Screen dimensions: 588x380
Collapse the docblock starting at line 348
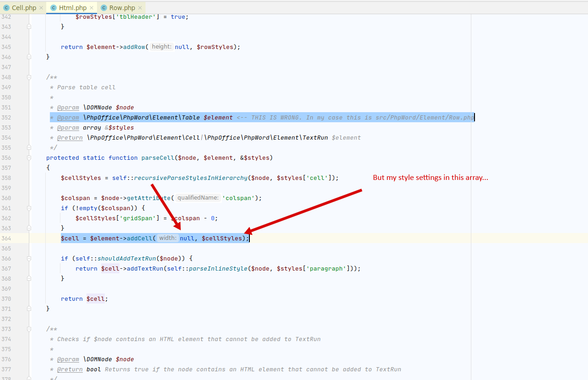[x=29, y=77]
